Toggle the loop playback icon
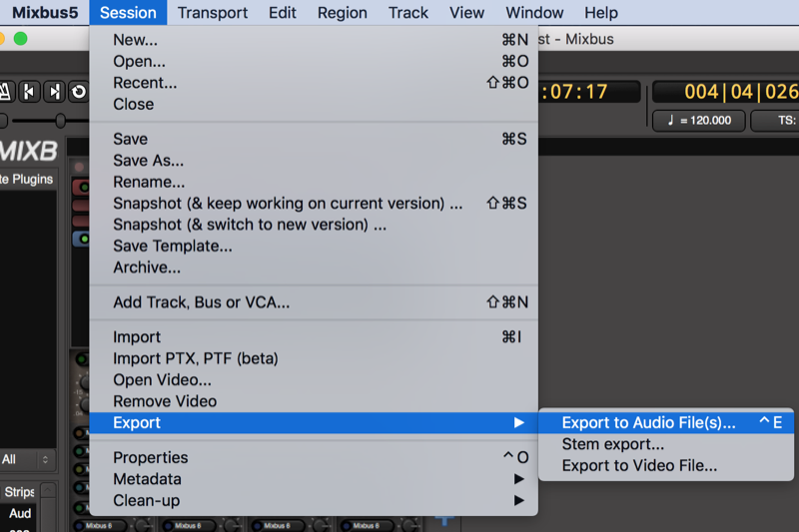The height and width of the screenshot is (532, 799). click(79, 92)
